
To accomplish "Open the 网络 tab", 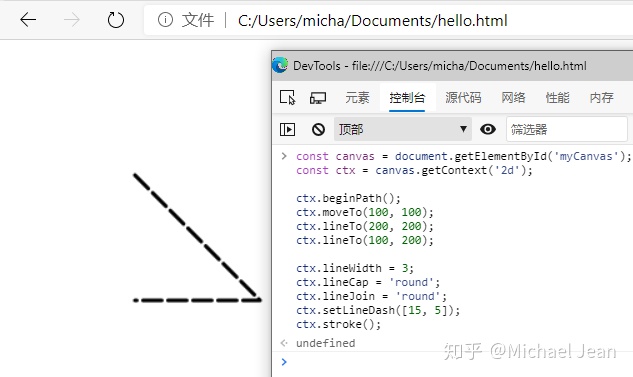I will pos(513,98).
